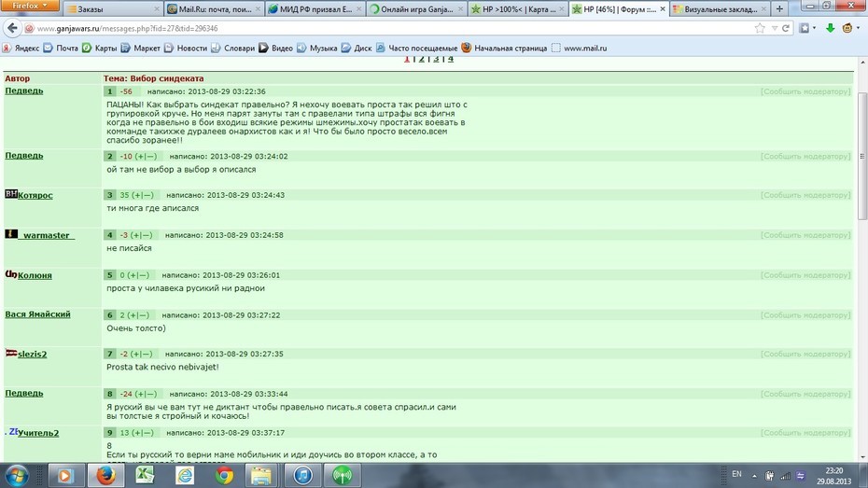This screenshot has height=488, width=868.
Task: Open iTunes from the taskbar
Action: pyautogui.click(x=302, y=476)
